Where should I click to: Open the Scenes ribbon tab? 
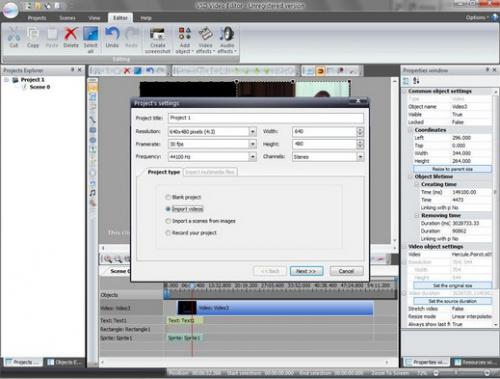point(67,18)
